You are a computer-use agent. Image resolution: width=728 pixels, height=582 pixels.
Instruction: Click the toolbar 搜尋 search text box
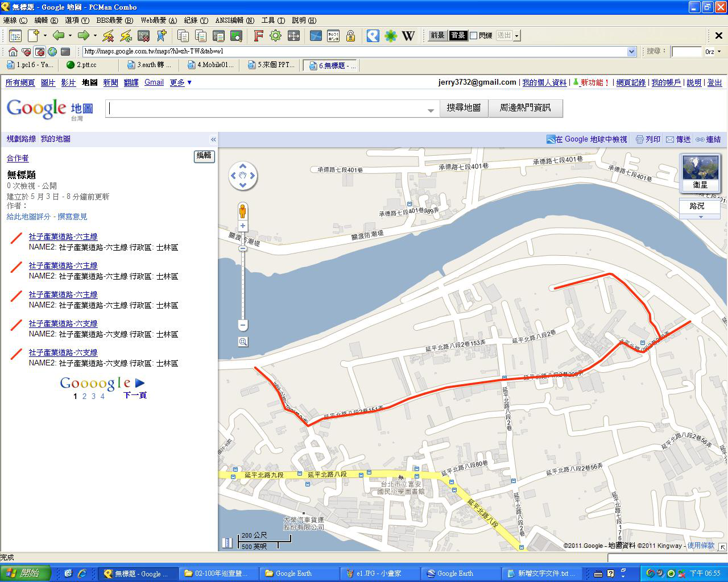click(686, 52)
